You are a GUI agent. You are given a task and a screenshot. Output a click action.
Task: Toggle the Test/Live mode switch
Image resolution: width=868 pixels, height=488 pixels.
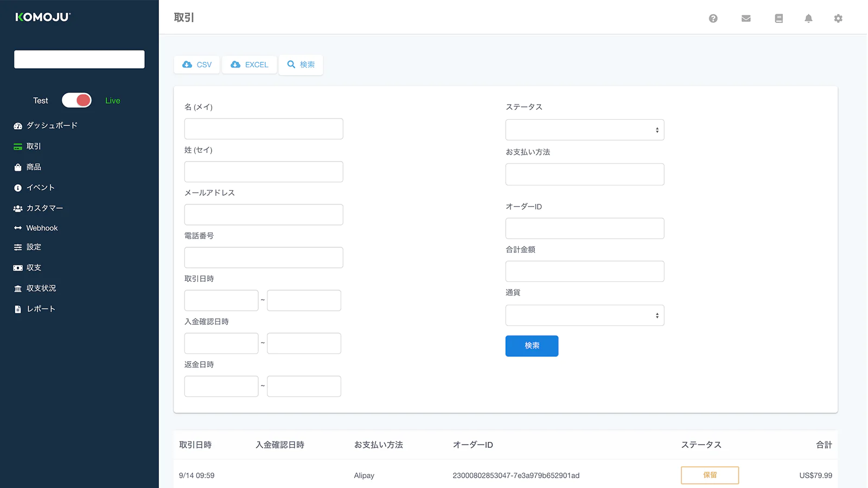point(76,100)
